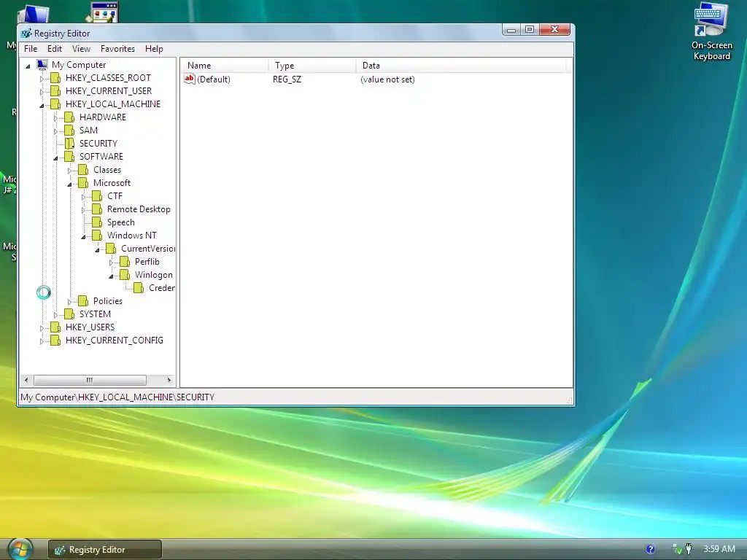The image size is (747, 560).
Task: Expand the Perflib key arrow
Action: [111, 262]
